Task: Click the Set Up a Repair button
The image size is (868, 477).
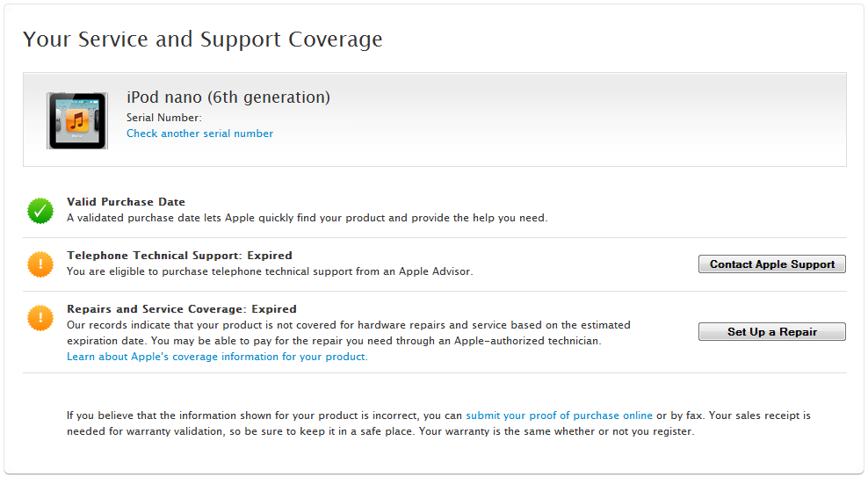Action: tap(771, 331)
